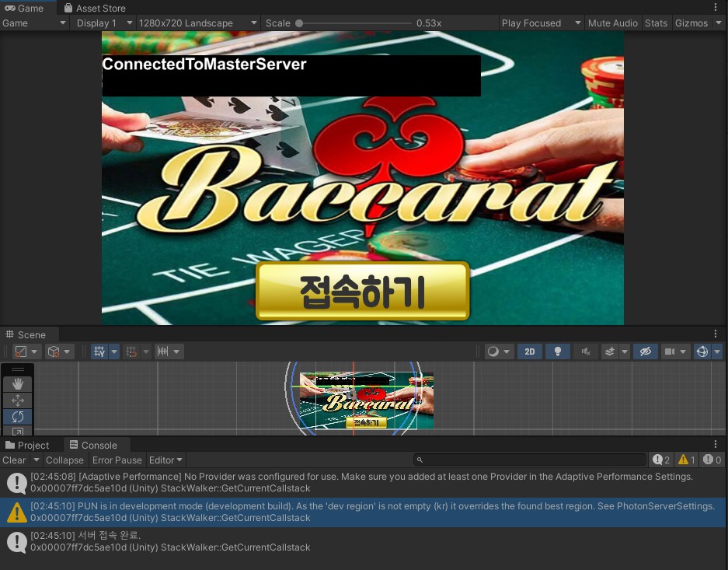Open Game panel three-dot options menu
The width and height of the screenshot is (728, 570).
pyautogui.click(x=716, y=7)
